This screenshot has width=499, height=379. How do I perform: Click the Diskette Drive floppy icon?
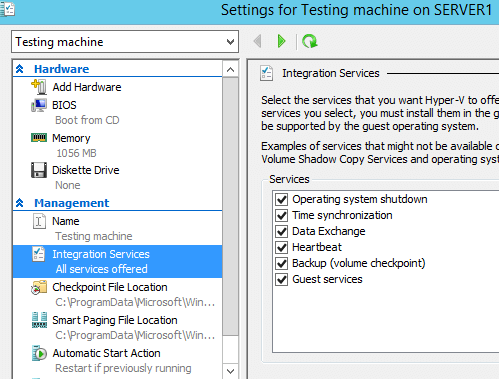tap(39, 170)
